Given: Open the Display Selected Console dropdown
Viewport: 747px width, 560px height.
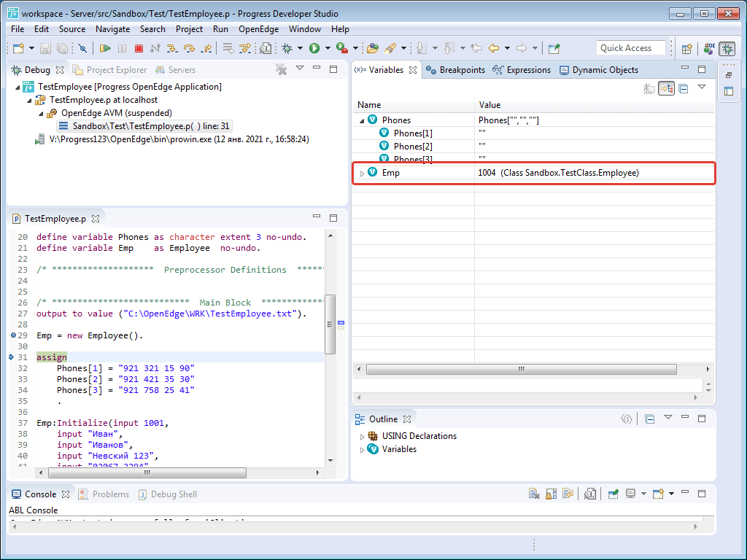Looking at the screenshot, I should pos(643,494).
